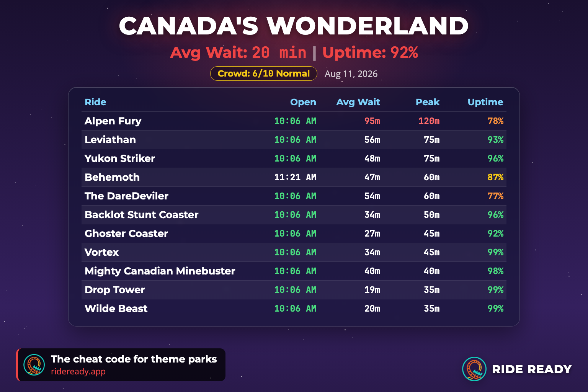Click the Peak column header
Viewport: 588px width, 392px height.
click(428, 102)
